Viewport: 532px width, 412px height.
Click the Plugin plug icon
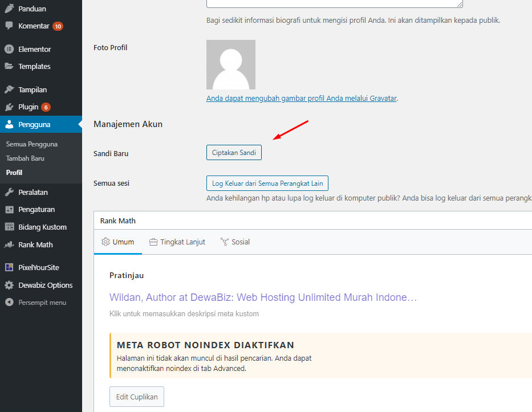tap(9, 107)
